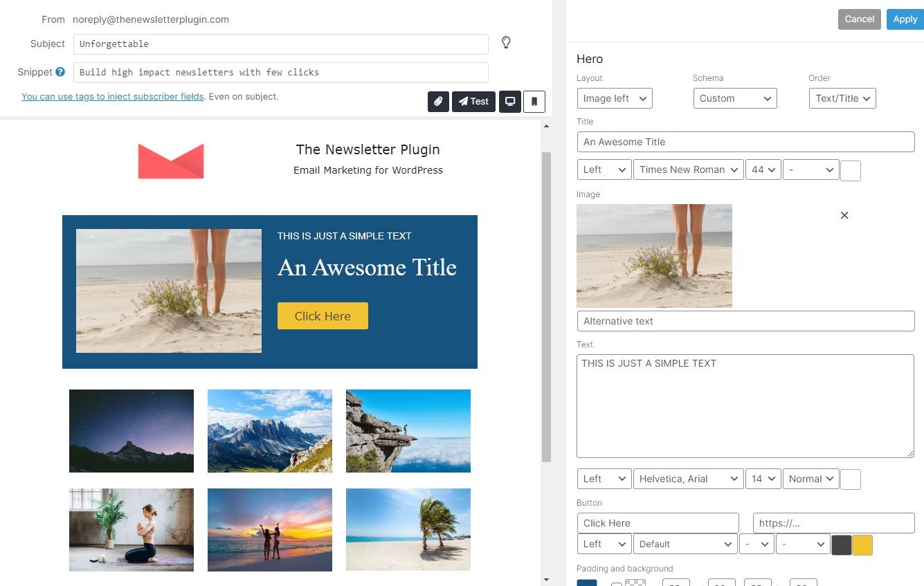Click the hero beach image in the preview
The height and width of the screenshot is (586, 924).
point(169,291)
